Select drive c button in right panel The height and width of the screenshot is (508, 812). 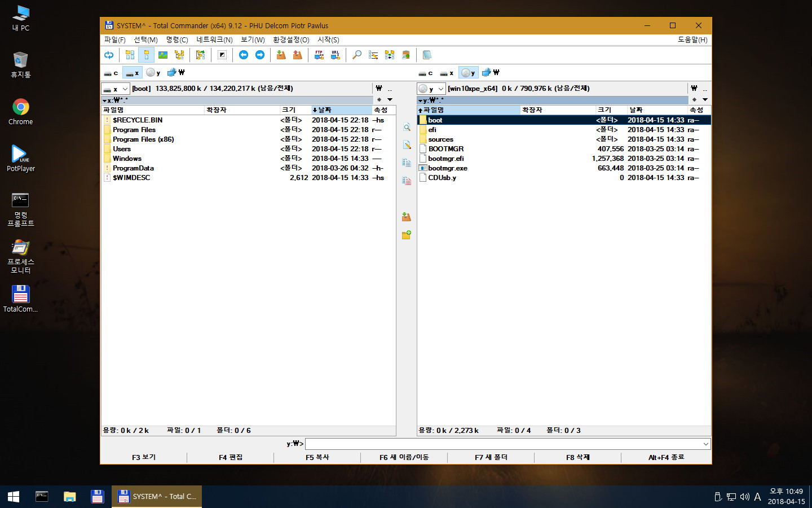[x=426, y=73]
